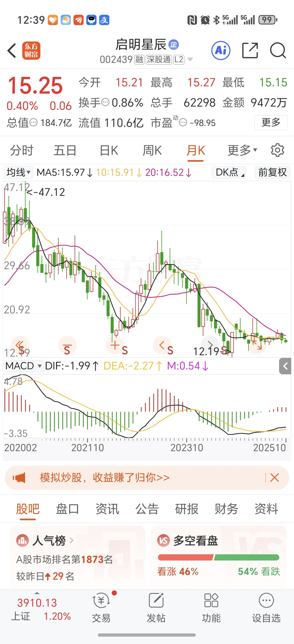Screen dimensions: 294x644
Task: Expand the 上证 index bar arrow
Action: click(37, 593)
